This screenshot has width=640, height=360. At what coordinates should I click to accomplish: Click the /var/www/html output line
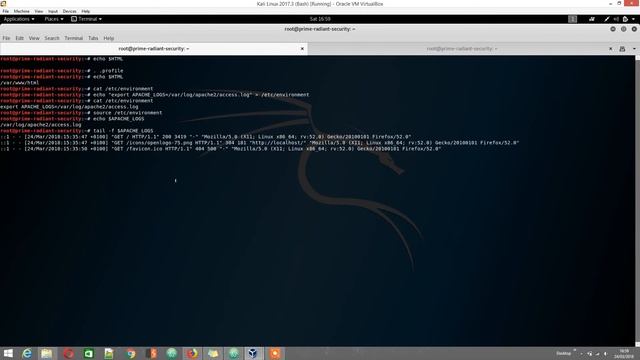click(20, 82)
